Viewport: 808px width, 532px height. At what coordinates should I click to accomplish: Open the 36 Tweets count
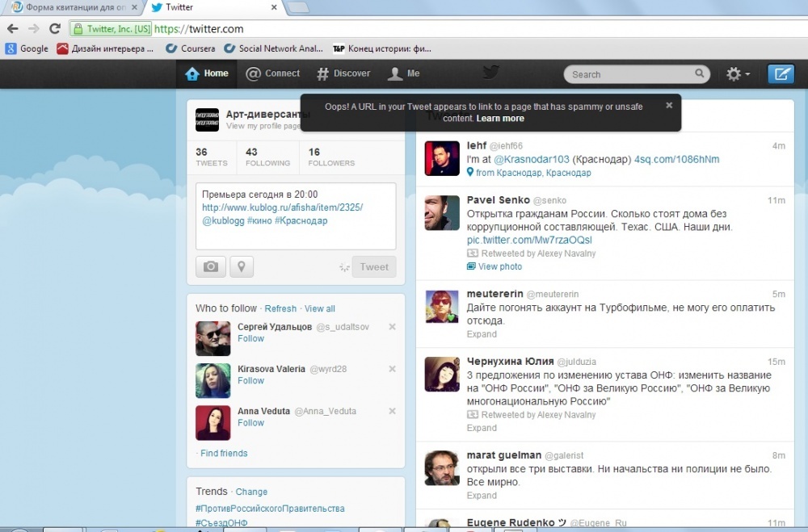coord(211,157)
